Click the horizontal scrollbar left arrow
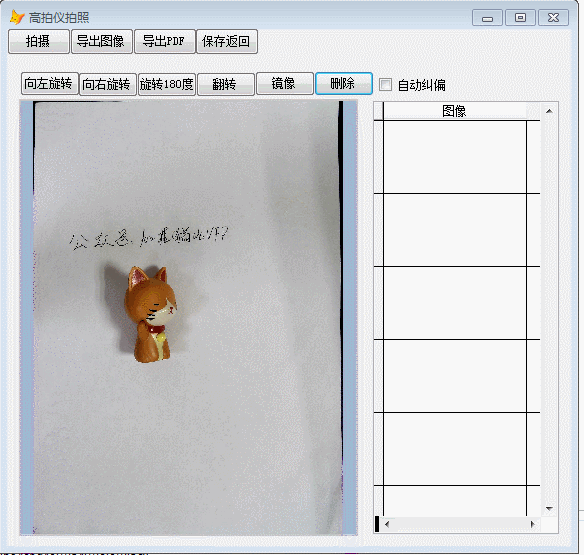 (x=387, y=524)
